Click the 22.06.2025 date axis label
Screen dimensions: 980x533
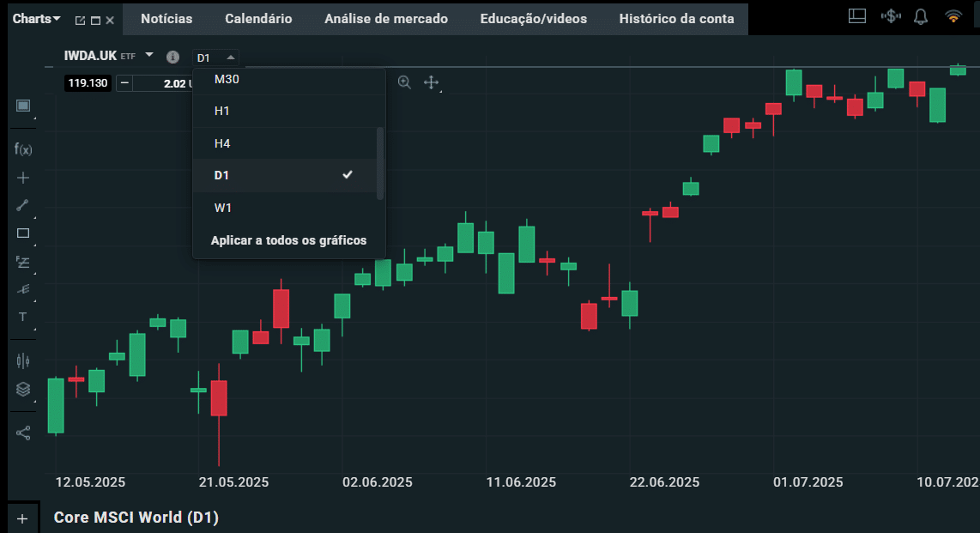(x=664, y=482)
